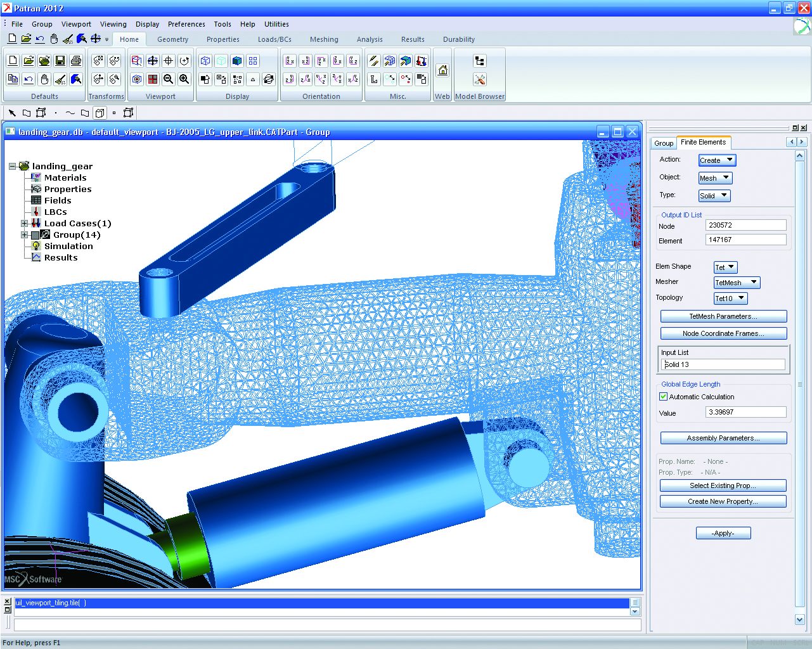Select the Zoom In magnifier icon
812x649 pixels.
point(184,79)
